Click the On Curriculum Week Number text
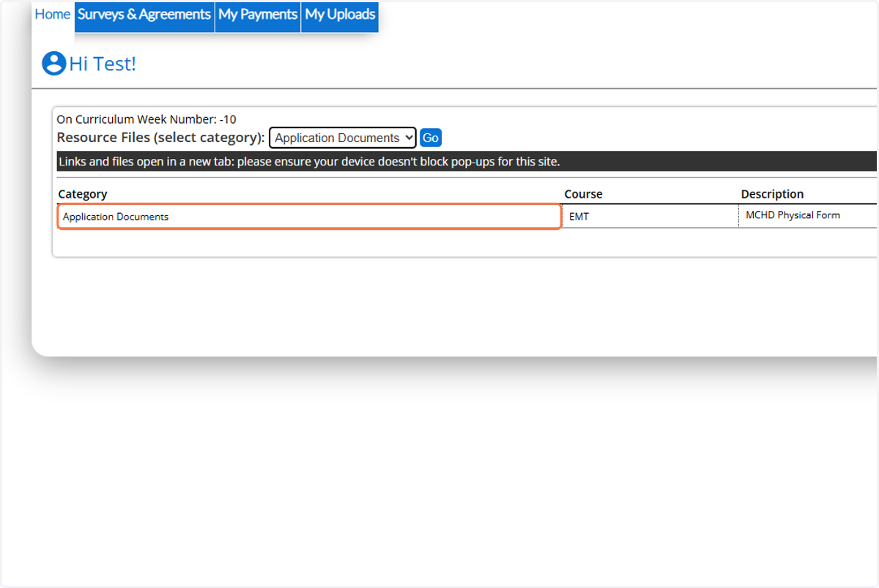 [x=146, y=119]
